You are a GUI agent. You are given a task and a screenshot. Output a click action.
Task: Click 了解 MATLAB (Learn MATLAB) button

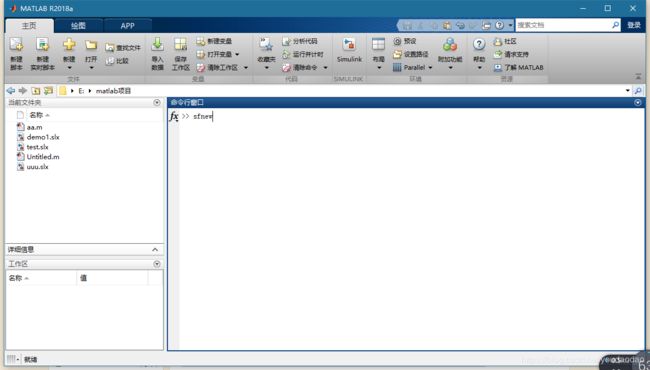pos(518,68)
